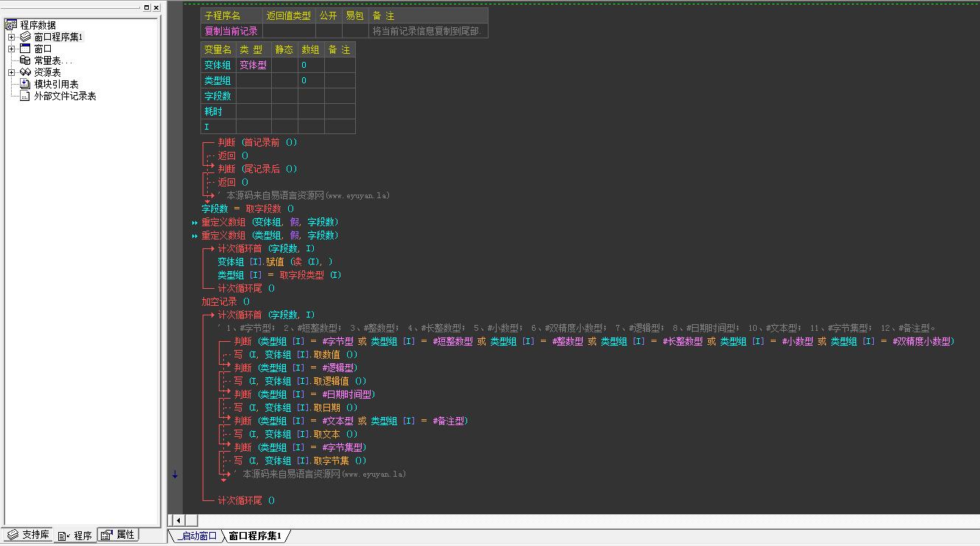Click the 常量表 cylinder icon
The width and height of the screenshot is (980, 546).
coord(25,60)
